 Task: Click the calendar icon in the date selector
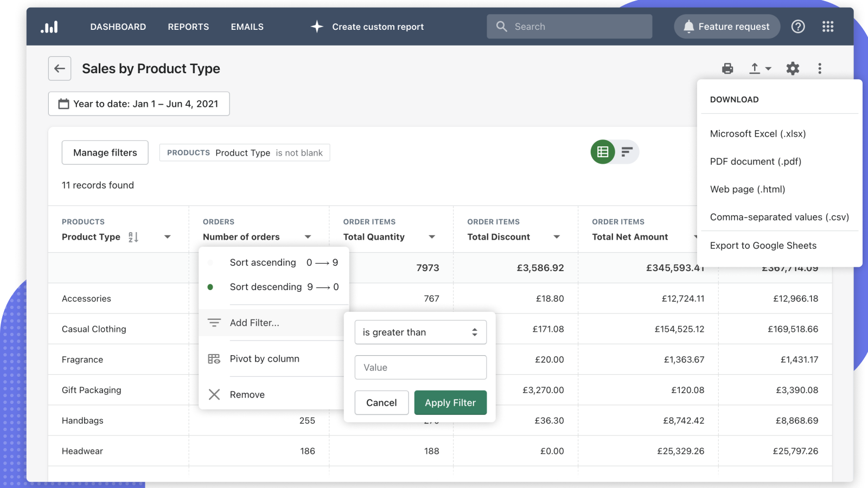tap(63, 104)
